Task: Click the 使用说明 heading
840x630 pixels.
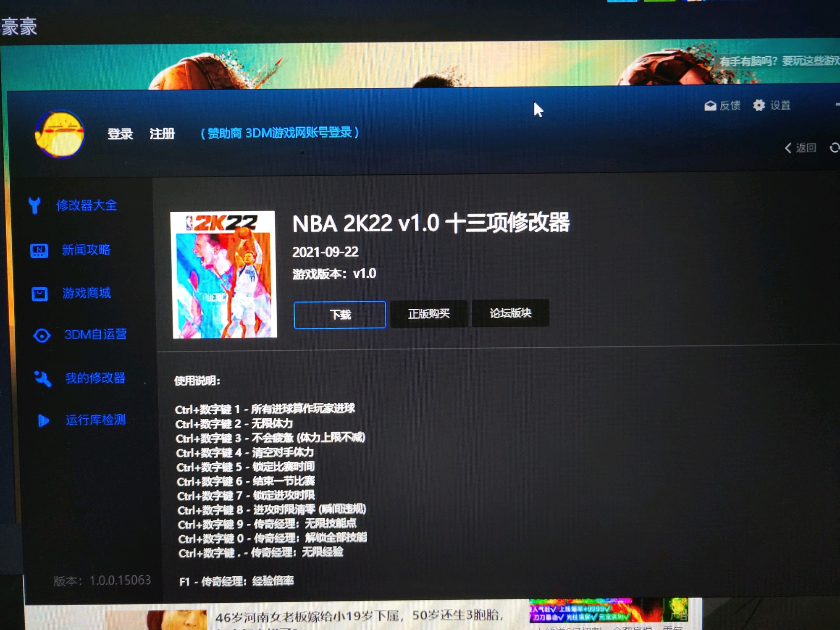Action: click(197, 381)
